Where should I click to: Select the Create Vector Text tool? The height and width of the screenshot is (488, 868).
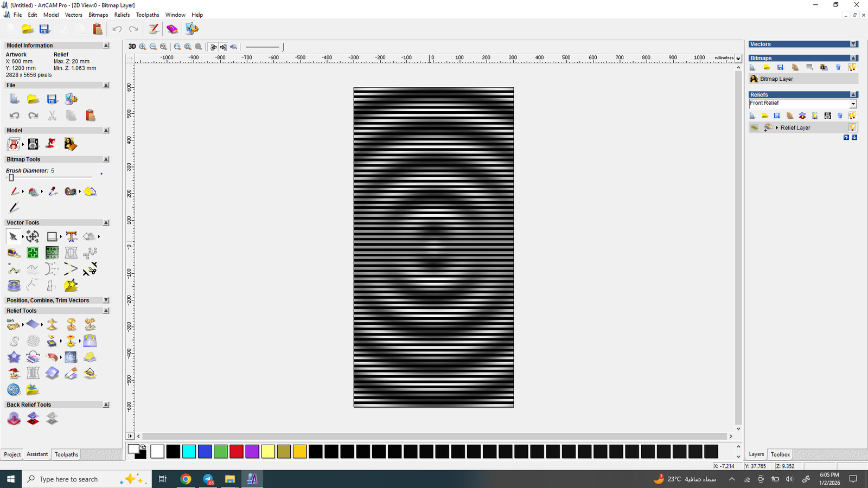pyautogui.click(x=71, y=236)
